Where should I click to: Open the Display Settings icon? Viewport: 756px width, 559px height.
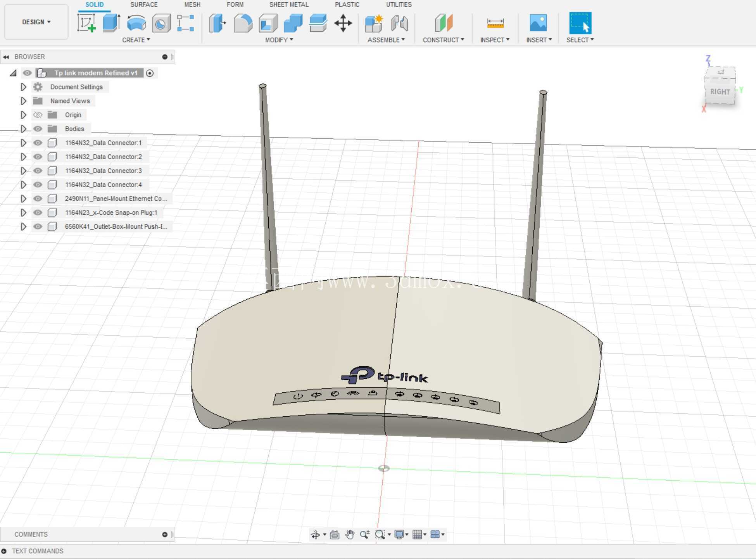point(399,535)
